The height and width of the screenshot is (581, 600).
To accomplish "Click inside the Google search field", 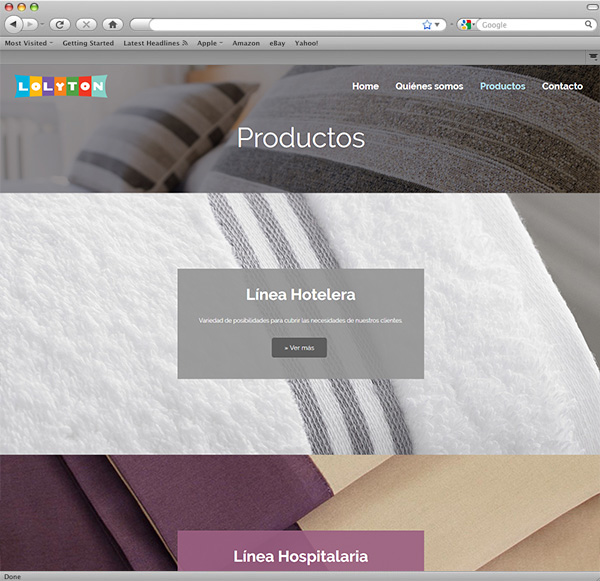I will click(x=528, y=24).
